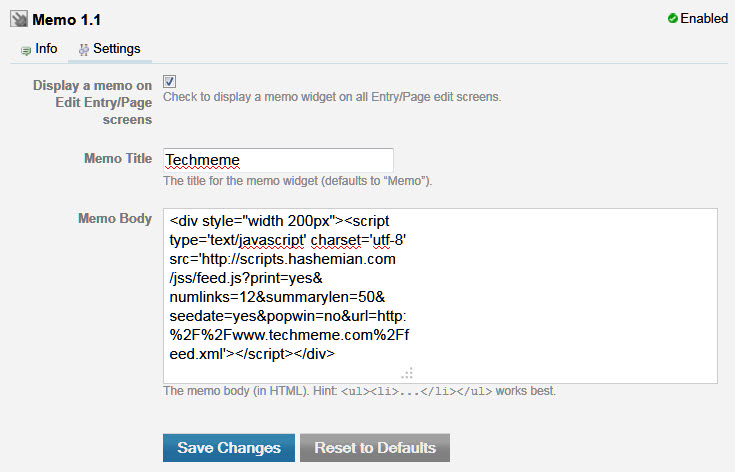Click the green Enabled checkmark icon
This screenshot has height=472, width=735.
[x=673, y=19]
